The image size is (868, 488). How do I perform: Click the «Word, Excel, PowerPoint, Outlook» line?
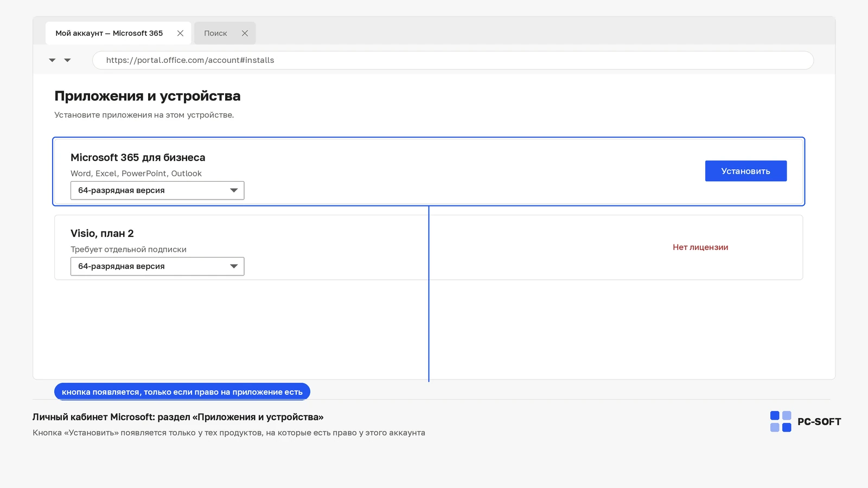click(136, 174)
